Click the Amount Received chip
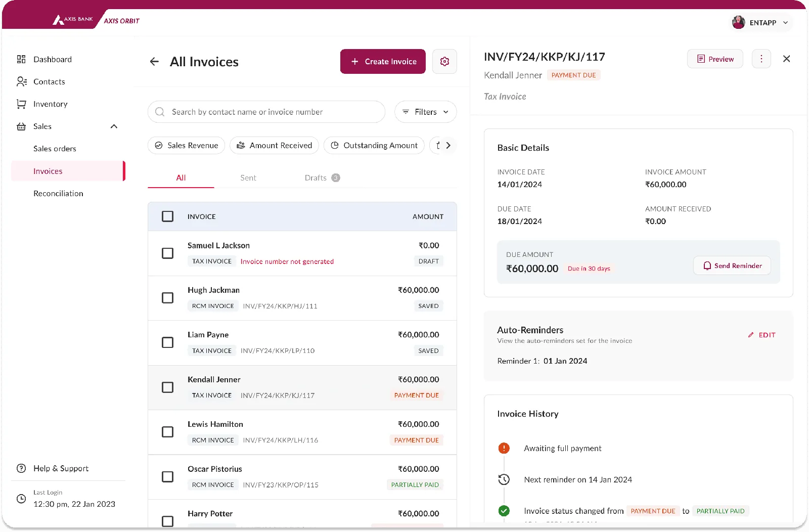This screenshot has width=809, height=532. [x=274, y=145]
